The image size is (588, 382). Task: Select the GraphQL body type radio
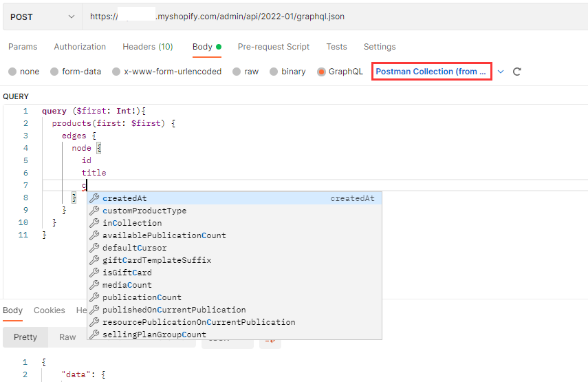321,72
